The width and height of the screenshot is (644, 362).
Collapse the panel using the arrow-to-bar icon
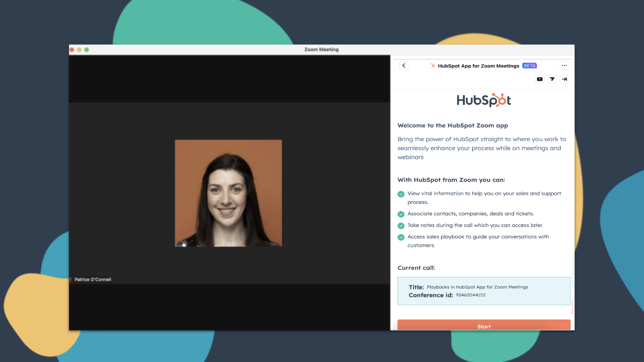[564, 79]
